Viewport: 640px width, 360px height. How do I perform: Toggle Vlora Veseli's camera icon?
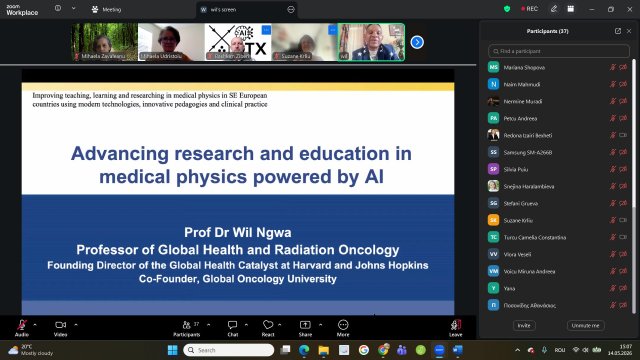[x=623, y=254]
